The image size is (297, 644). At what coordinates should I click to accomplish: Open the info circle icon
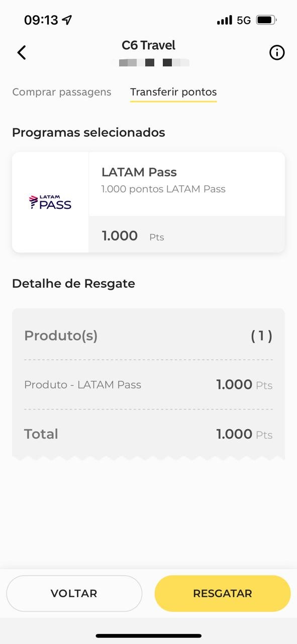click(277, 52)
